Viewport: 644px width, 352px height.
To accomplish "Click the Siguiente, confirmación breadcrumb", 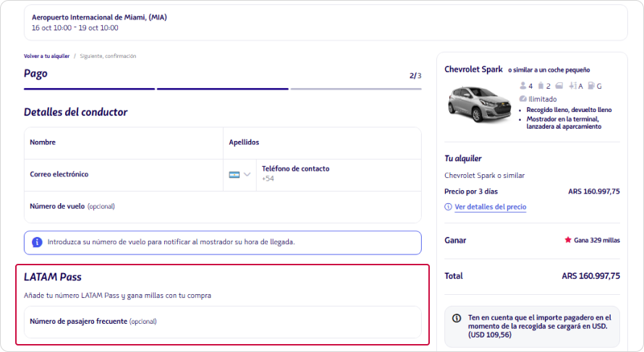I will (x=108, y=56).
